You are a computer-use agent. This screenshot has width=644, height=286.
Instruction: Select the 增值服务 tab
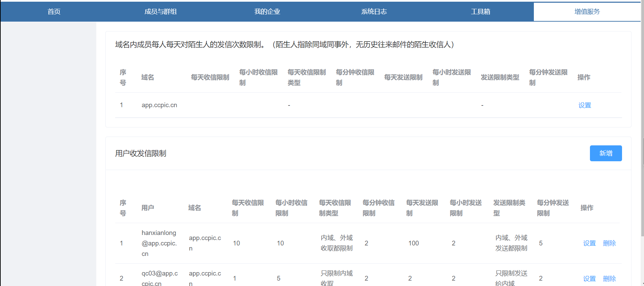(587, 11)
